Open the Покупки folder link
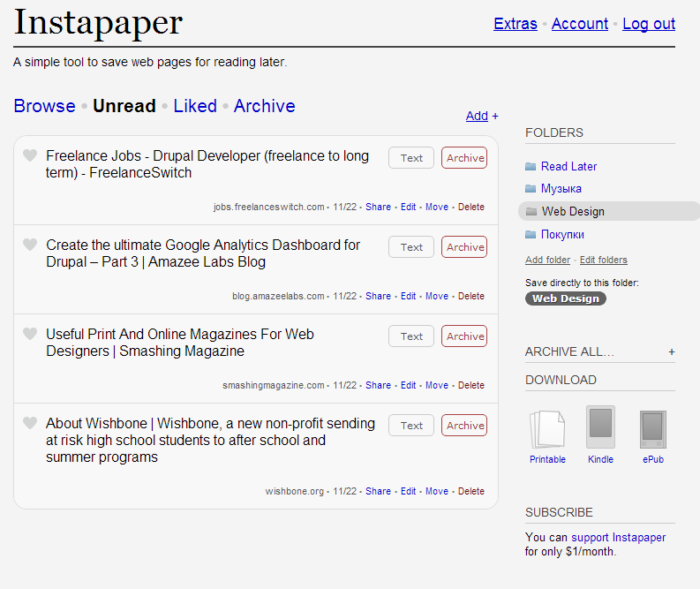The image size is (700, 589). pos(562,234)
